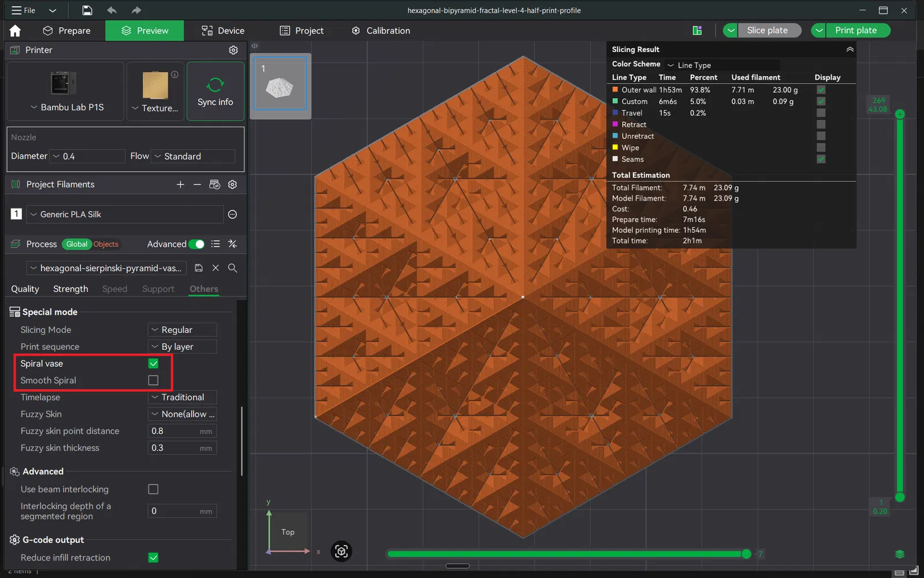This screenshot has width=924, height=578.
Task: Click the undo arrow in title bar
Action: coord(112,10)
